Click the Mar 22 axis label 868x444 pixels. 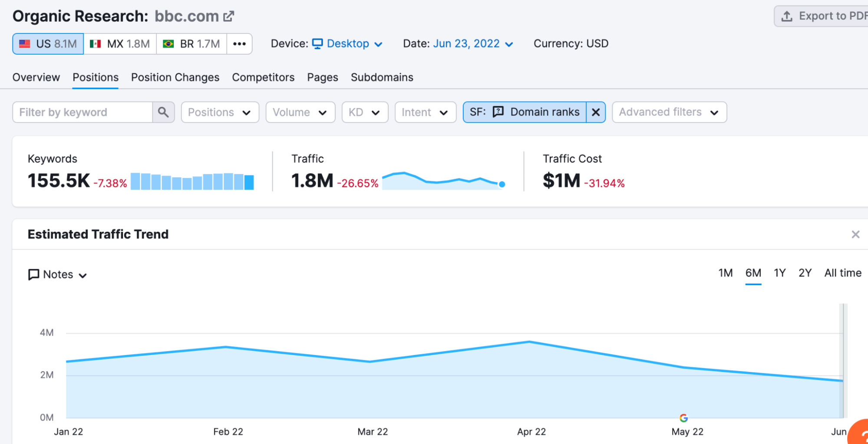coord(373,432)
